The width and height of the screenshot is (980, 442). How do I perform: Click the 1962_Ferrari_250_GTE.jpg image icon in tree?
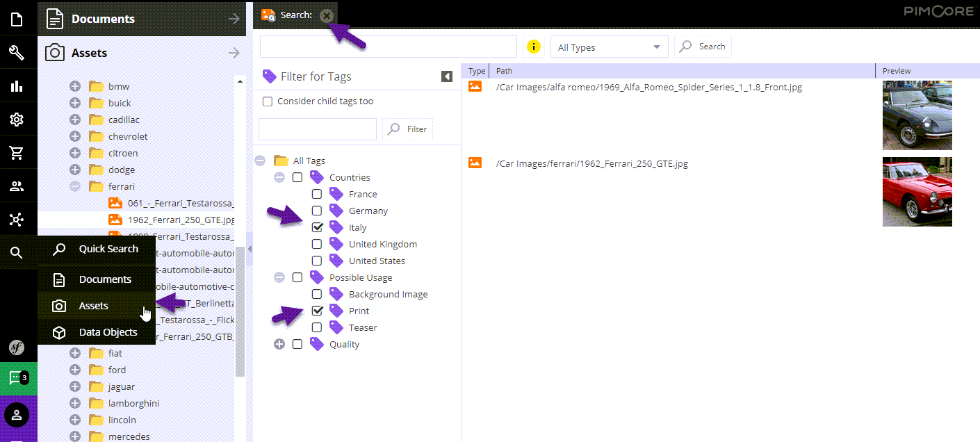(x=115, y=220)
